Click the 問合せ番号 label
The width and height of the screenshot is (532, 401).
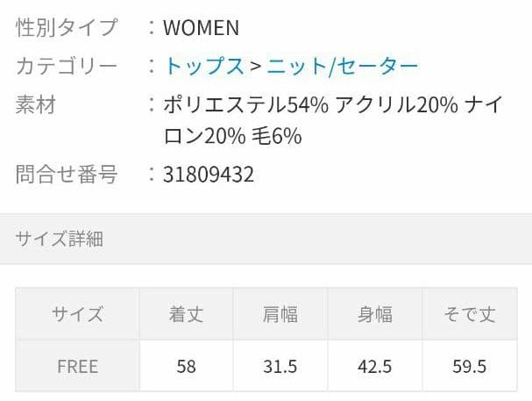tap(67, 175)
